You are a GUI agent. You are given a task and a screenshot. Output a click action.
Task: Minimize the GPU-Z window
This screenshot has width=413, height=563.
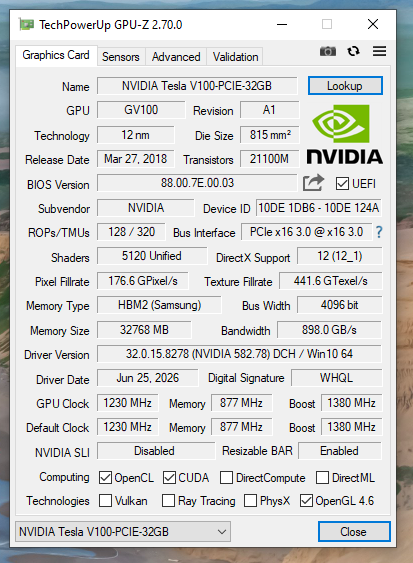282,24
